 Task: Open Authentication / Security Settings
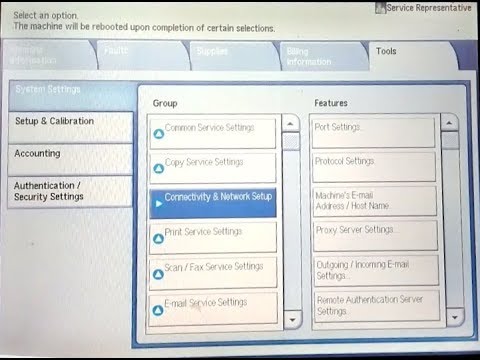[70, 192]
